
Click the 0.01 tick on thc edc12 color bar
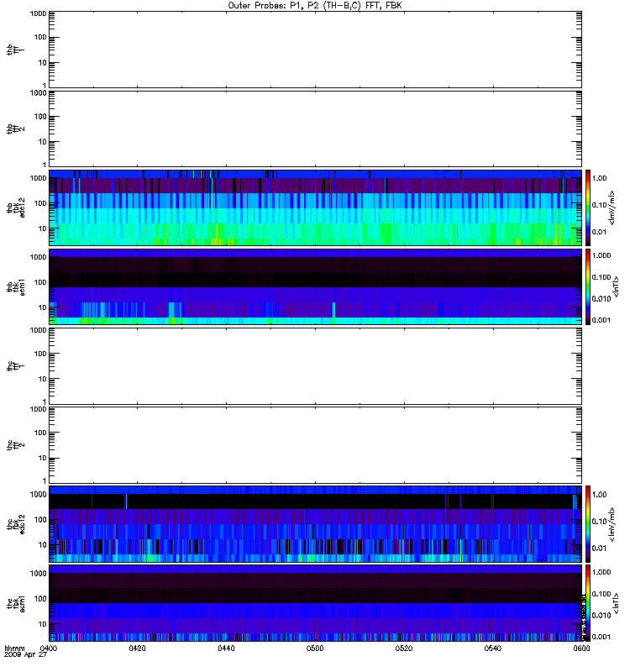click(599, 549)
